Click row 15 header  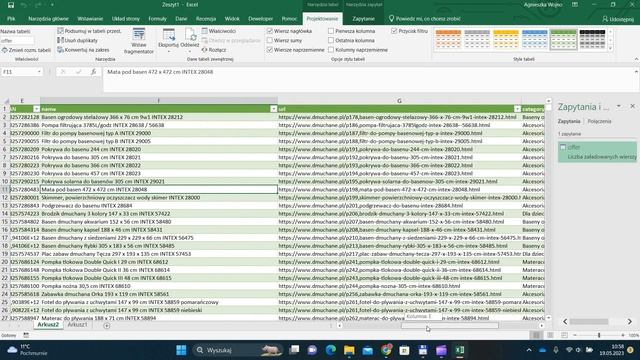(x=5, y=222)
